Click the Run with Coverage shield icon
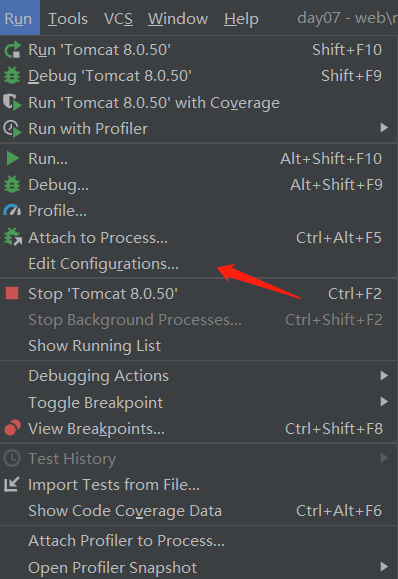Image resolution: width=398 pixels, height=579 pixels. point(12,102)
